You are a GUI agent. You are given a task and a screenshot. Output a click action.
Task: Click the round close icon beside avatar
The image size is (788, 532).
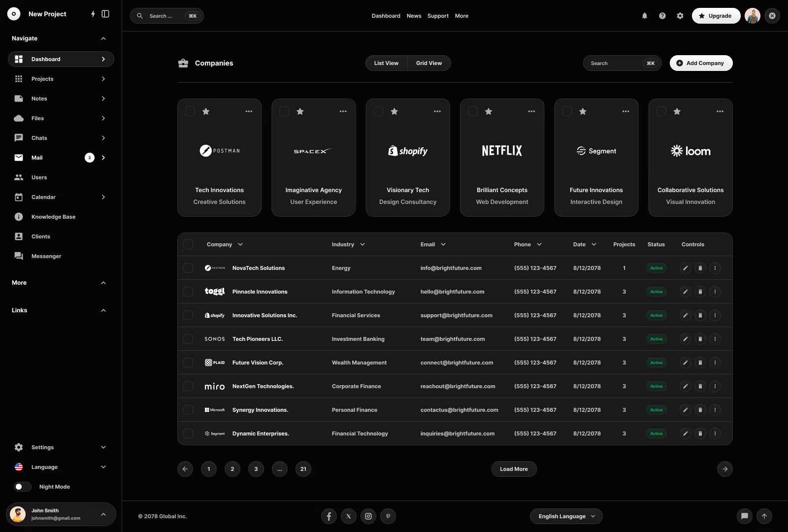[x=772, y=16]
